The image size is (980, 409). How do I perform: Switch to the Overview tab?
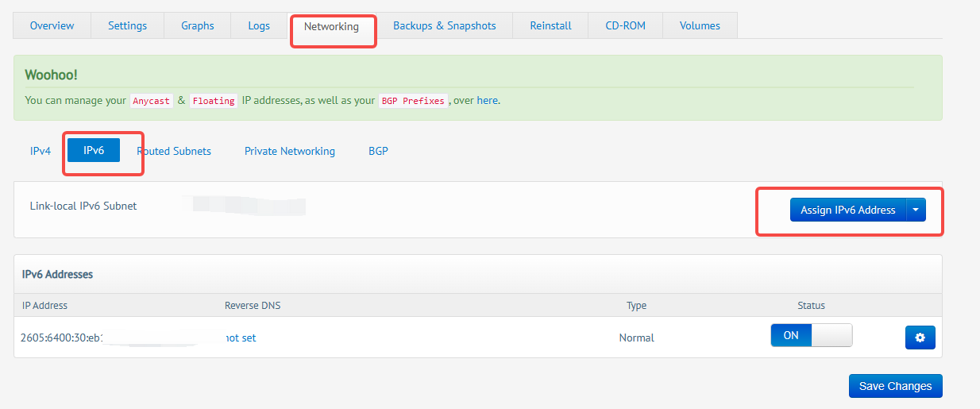[52, 25]
